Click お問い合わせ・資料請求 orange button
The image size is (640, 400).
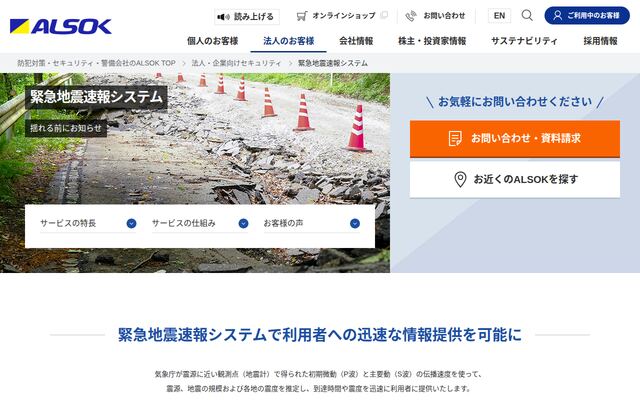[515, 138]
